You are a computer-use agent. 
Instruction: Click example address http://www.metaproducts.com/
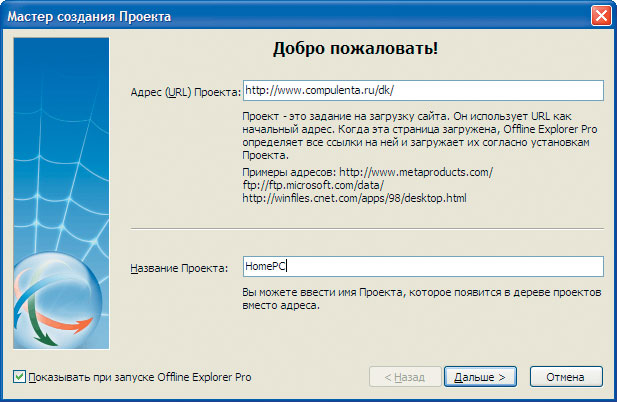416,172
